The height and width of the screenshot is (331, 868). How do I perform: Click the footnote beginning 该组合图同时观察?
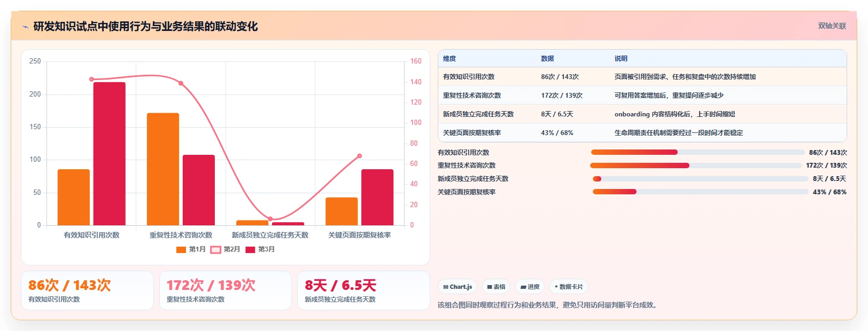click(x=548, y=305)
